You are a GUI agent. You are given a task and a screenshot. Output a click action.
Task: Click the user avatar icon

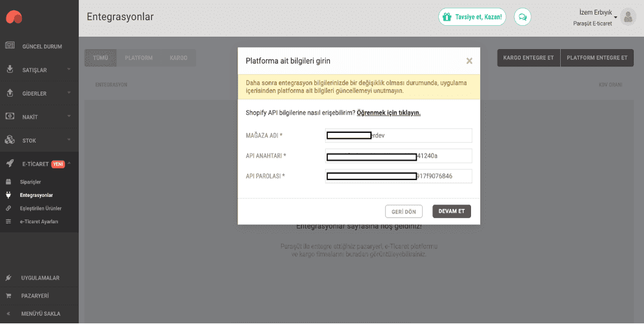point(628,17)
